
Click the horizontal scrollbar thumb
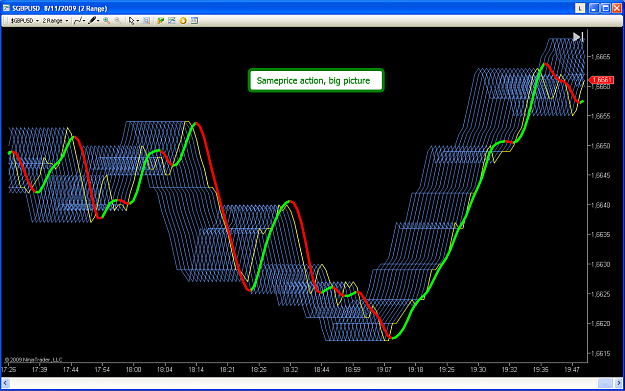pyautogui.click(x=605, y=383)
